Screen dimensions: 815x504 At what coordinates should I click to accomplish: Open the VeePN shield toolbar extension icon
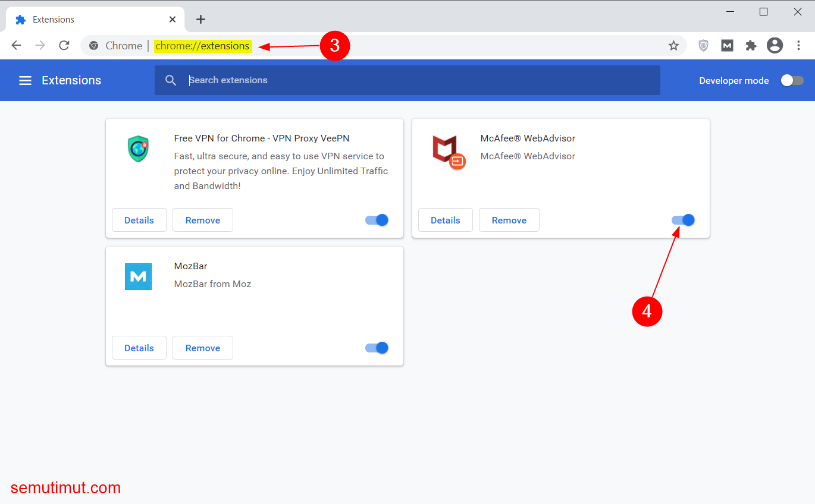click(x=703, y=46)
